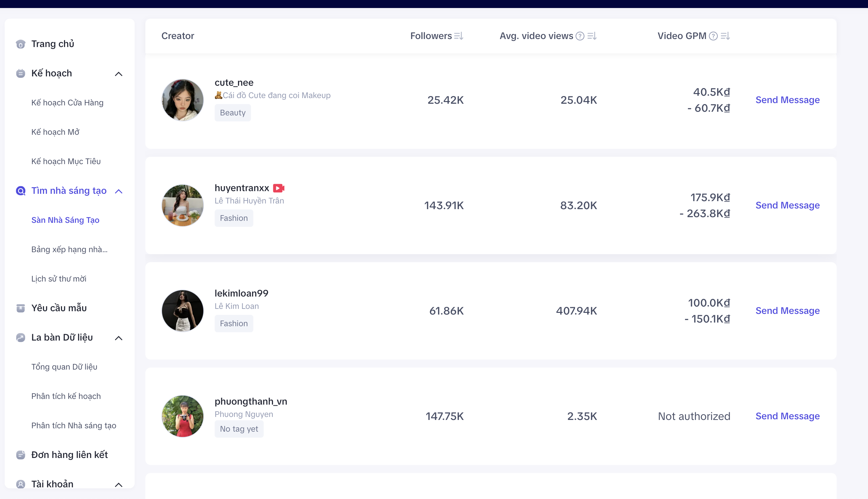Collapse the Tìm nhà sáng tạo chevron
Image resolution: width=868 pixels, height=499 pixels.
pos(118,191)
